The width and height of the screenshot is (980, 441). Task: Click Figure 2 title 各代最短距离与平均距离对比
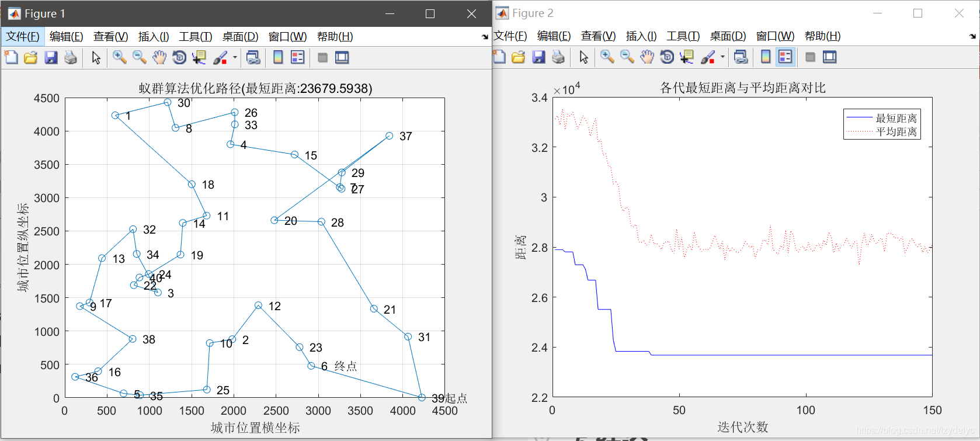tap(743, 88)
